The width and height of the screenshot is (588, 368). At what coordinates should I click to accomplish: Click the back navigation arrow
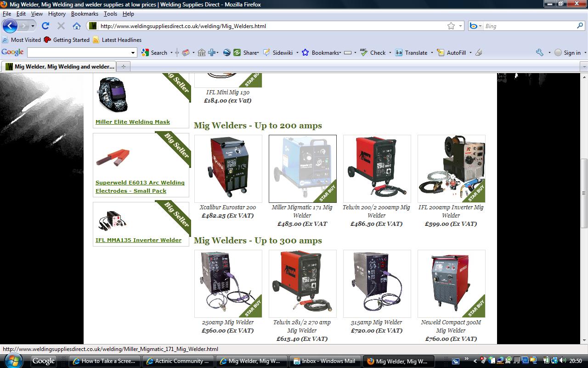tap(10, 26)
